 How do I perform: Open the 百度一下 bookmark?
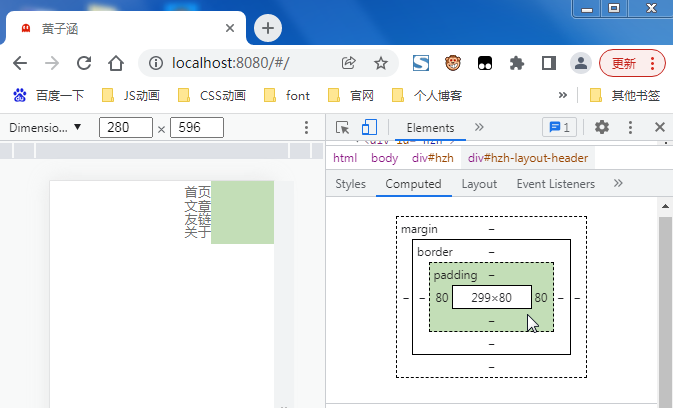49,95
